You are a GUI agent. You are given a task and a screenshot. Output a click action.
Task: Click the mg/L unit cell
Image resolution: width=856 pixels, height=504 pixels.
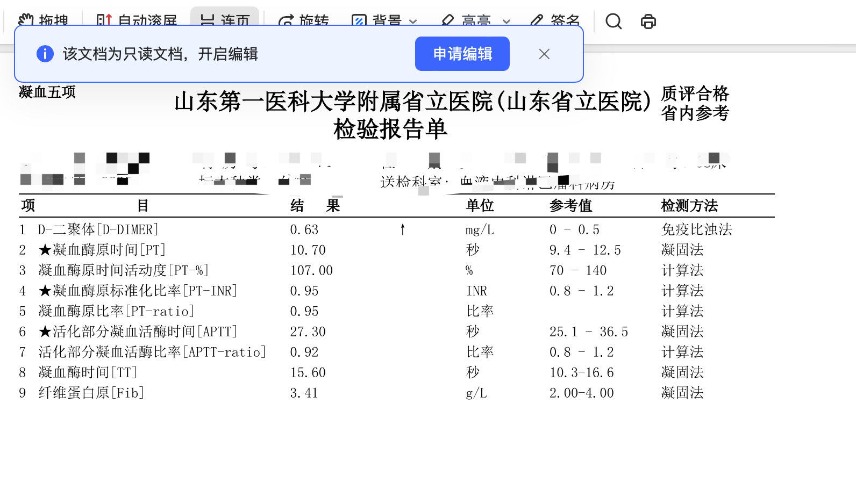[x=480, y=230]
